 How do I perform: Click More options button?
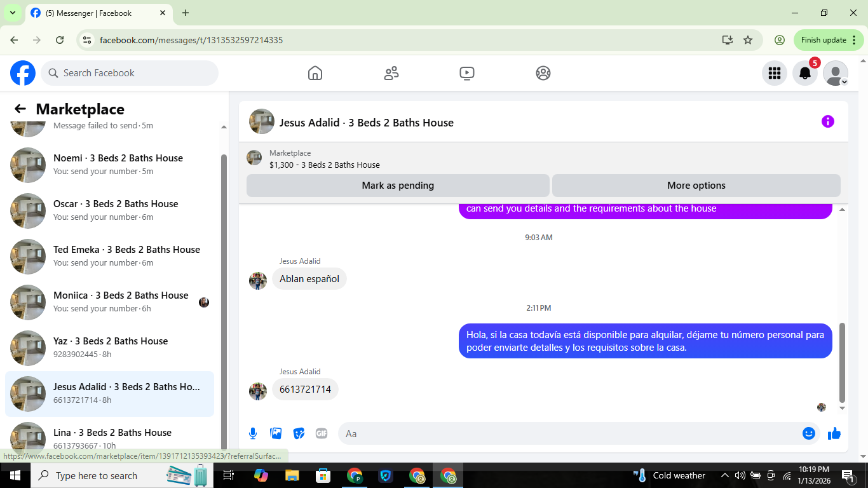coord(696,186)
